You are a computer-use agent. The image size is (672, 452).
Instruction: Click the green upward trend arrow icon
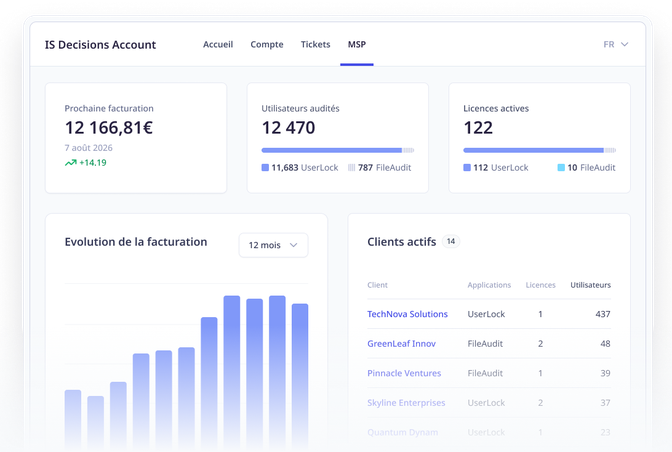pos(70,163)
